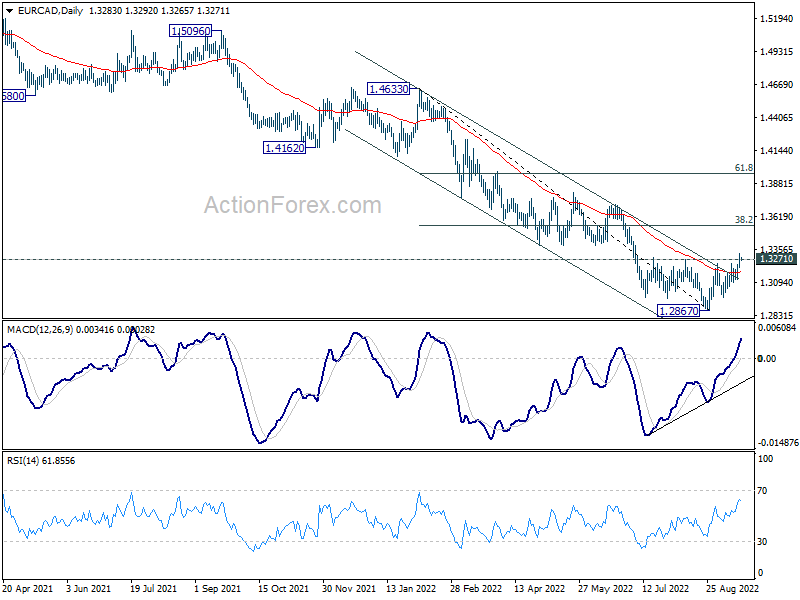Click the 1.46330 price label
Viewport: 800px width, 600px height.
pyautogui.click(x=389, y=89)
